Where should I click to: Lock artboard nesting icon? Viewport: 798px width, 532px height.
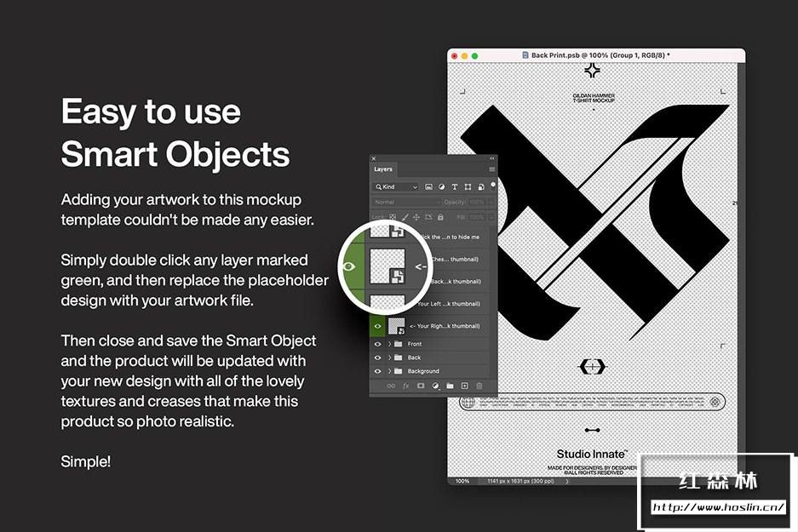(428, 217)
